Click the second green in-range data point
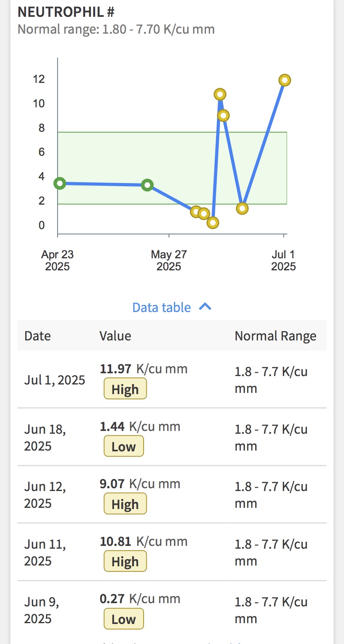This screenshot has width=344, height=644. coord(147,185)
